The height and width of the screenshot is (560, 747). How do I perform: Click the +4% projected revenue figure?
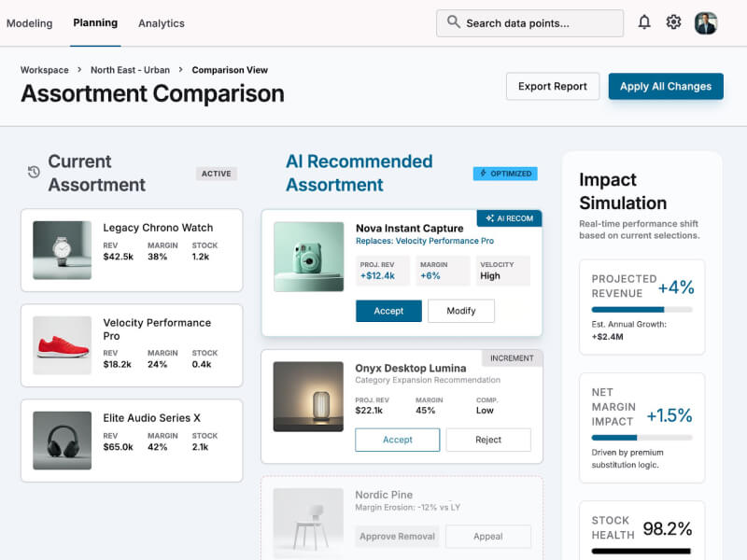(x=676, y=287)
